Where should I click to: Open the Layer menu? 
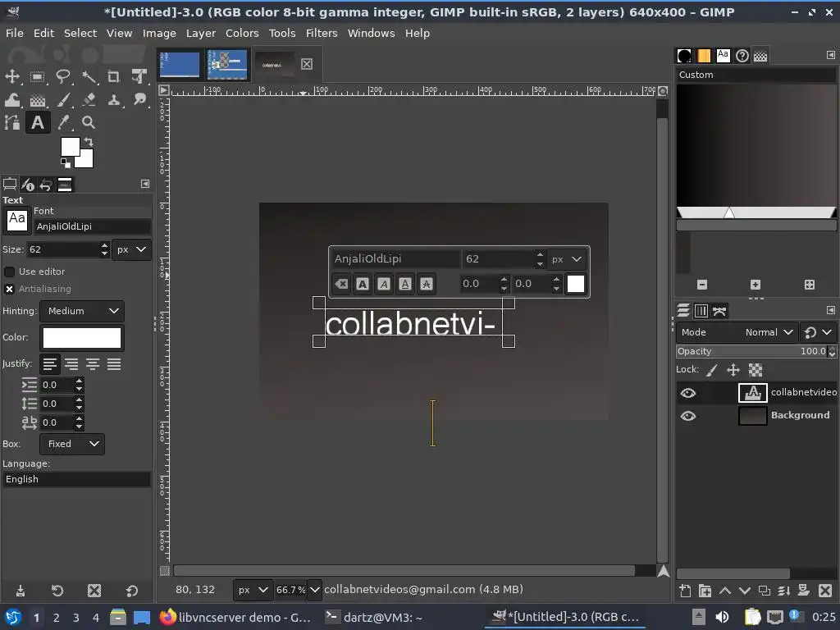click(x=201, y=33)
